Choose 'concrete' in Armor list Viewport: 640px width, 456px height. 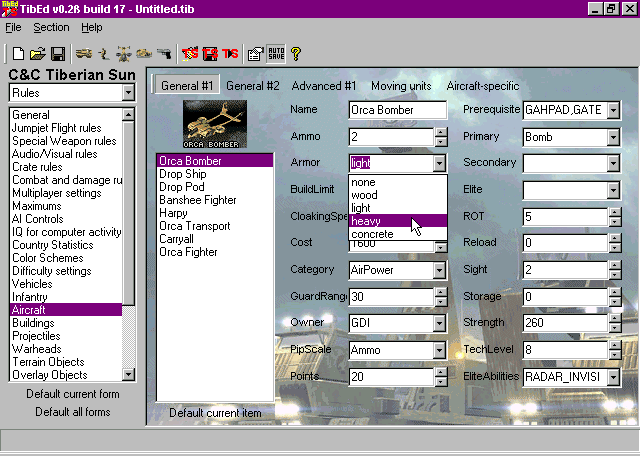pos(398,234)
